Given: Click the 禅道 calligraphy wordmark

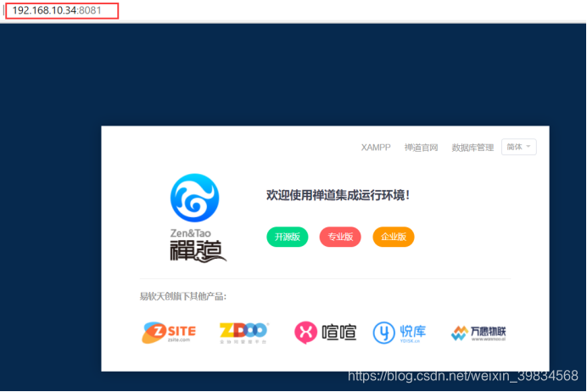Looking at the screenshot, I should click(x=198, y=251).
